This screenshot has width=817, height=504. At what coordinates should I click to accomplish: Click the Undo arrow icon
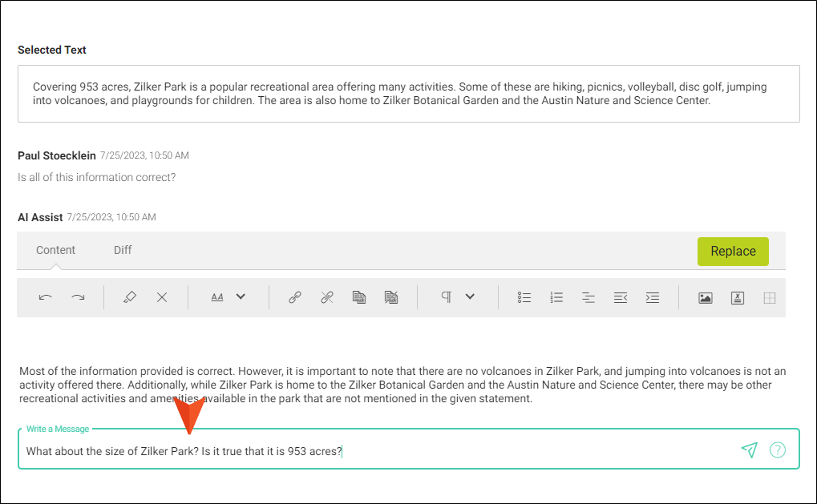point(46,297)
